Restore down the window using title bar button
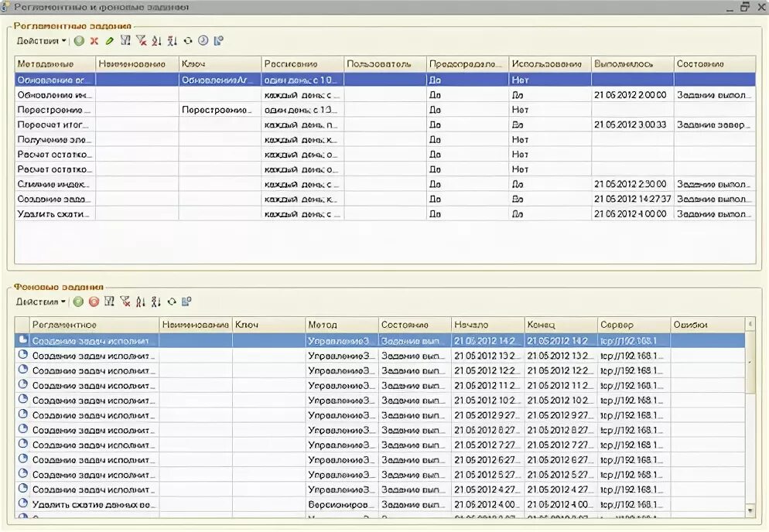The width and height of the screenshot is (769, 532). [745, 7]
